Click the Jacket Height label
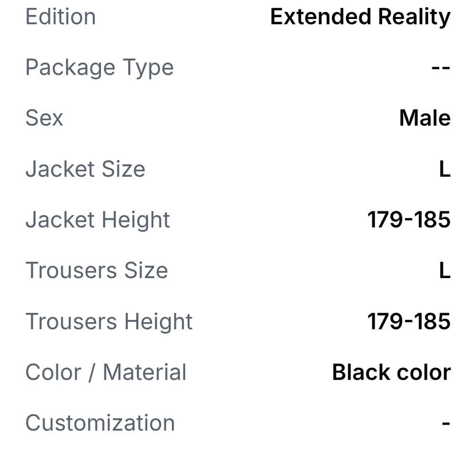476x476 pixels. point(98,220)
